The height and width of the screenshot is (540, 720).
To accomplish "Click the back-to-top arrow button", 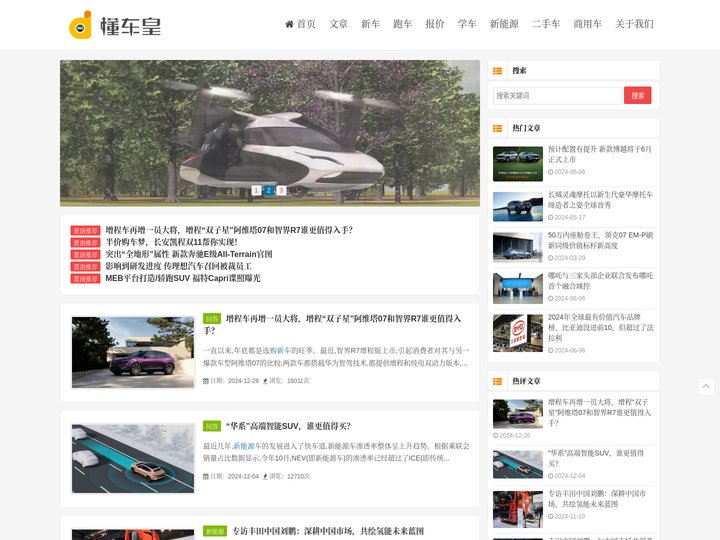I will [x=706, y=387].
